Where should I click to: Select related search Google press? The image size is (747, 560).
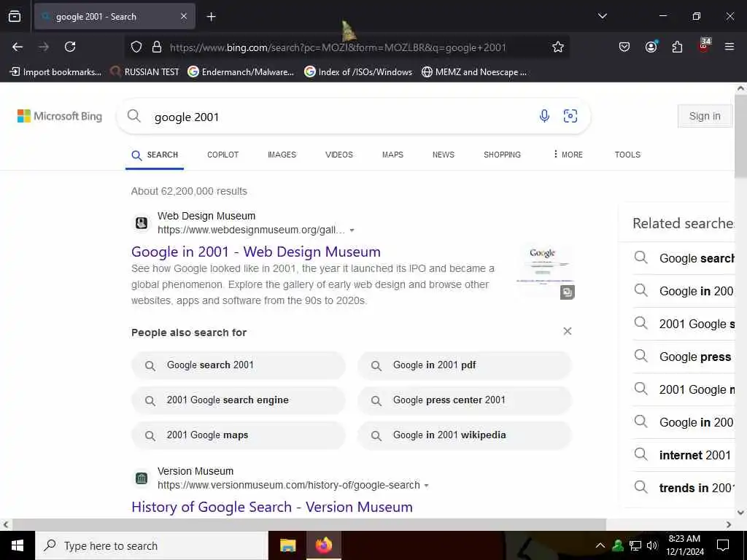[x=684, y=357]
